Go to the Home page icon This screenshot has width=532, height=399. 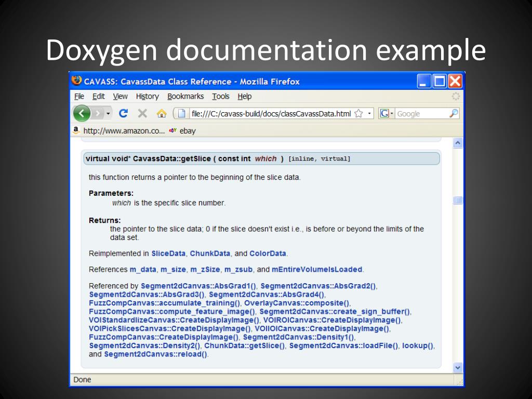pos(162,113)
